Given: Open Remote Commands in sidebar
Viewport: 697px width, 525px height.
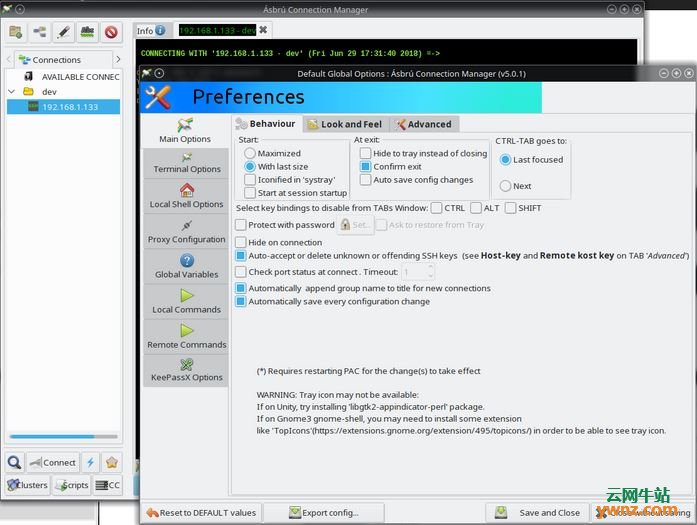Looking at the screenshot, I should 186,337.
